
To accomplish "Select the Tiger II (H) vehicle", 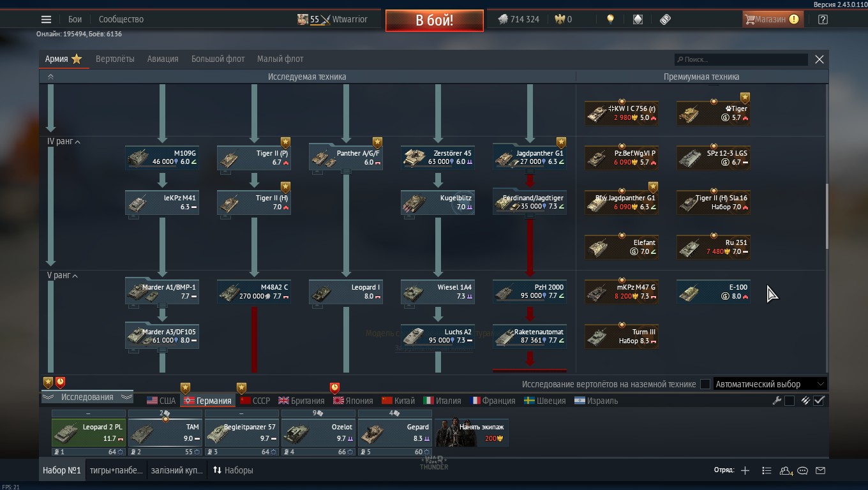I will 254,202.
